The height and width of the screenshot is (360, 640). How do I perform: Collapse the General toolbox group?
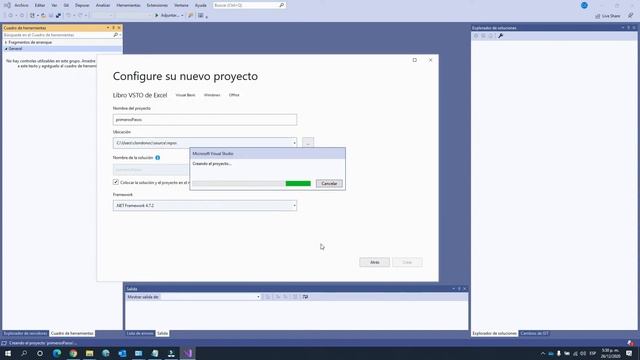pyautogui.click(x=6, y=49)
